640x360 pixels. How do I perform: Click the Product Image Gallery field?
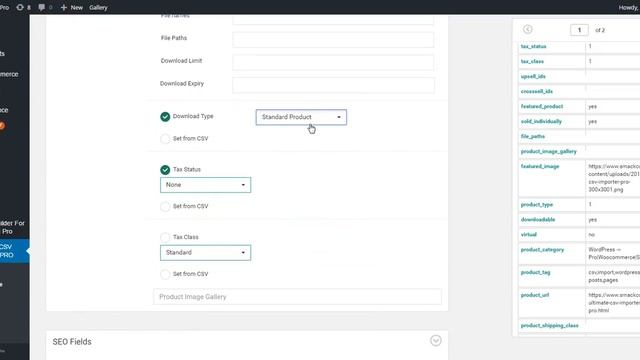click(x=297, y=297)
